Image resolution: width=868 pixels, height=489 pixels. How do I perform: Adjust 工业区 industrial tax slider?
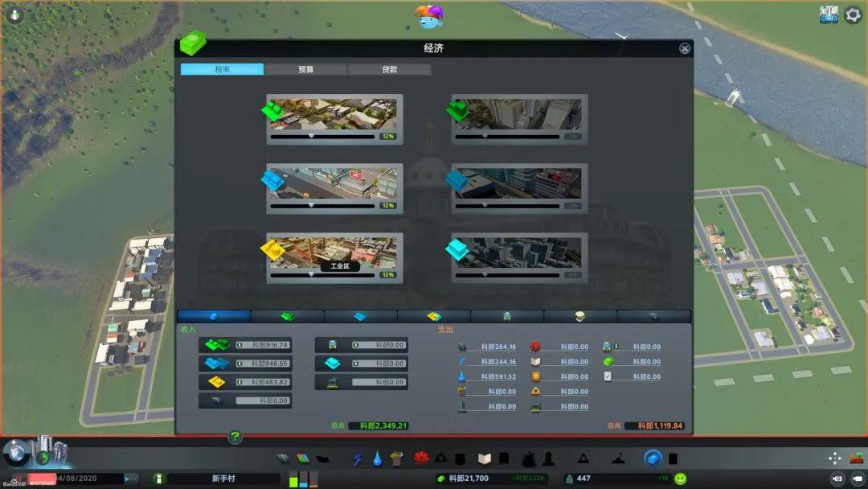tap(323, 274)
